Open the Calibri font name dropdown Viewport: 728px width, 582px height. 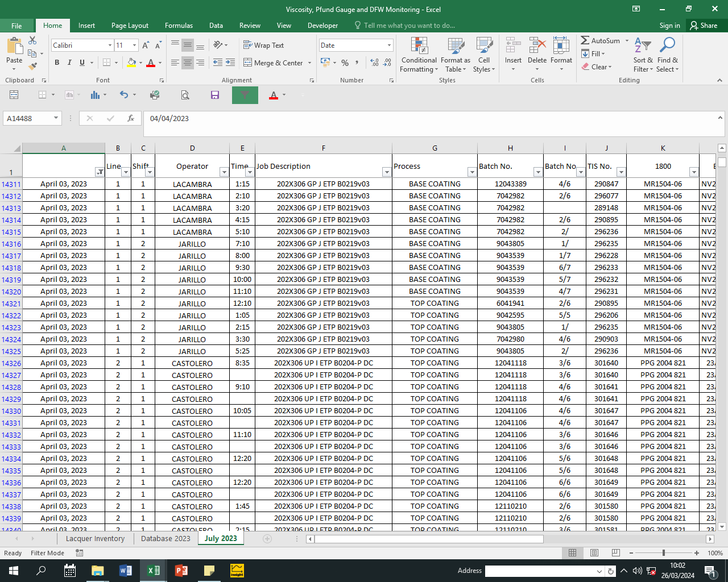pos(110,45)
